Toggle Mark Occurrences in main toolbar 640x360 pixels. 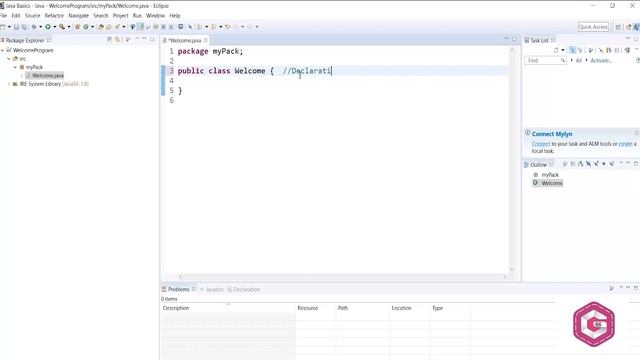click(x=141, y=27)
